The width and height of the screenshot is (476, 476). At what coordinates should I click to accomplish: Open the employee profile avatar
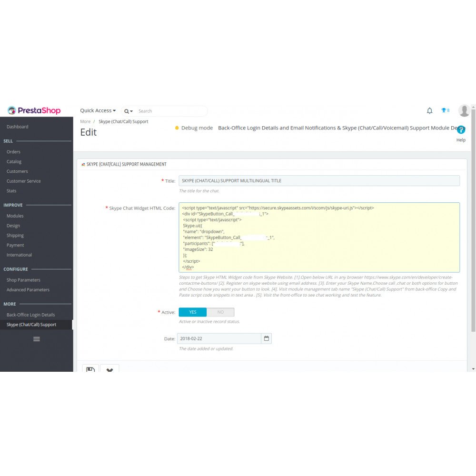[x=464, y=110]
